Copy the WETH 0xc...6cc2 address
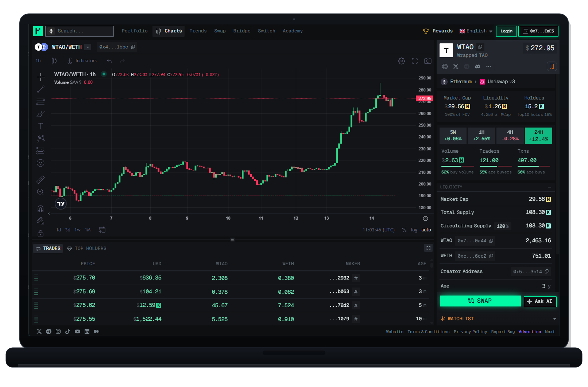588x387 pixels. coord(491,256)
